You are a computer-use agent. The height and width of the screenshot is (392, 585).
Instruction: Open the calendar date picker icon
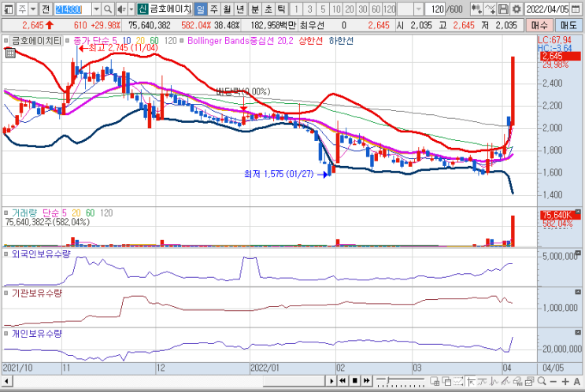tap(576, 9)
